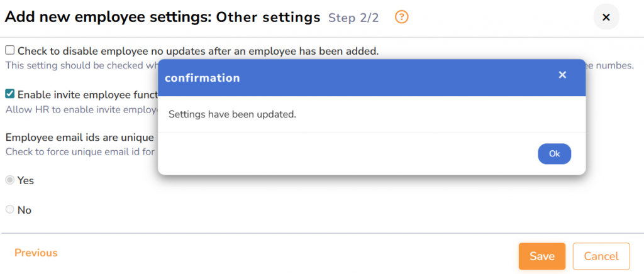Click the orange Save button
Screen dimensions: 644x274
pyautogui.click(x=541, y=256)
